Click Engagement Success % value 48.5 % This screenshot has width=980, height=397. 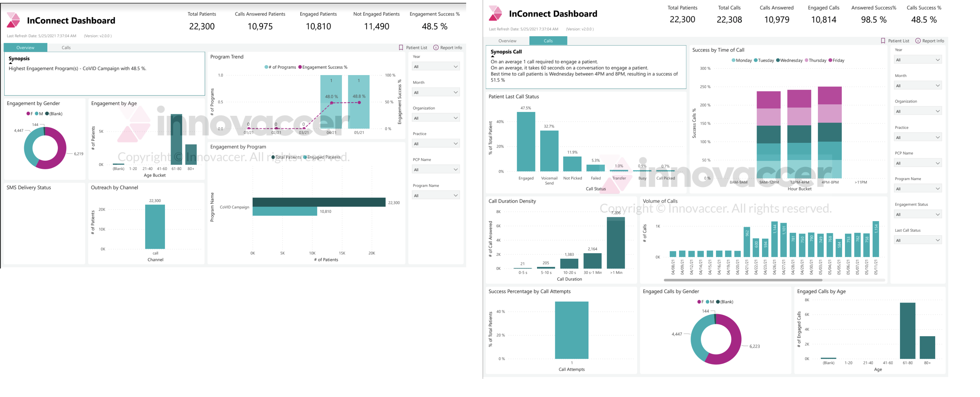(434, 26)
